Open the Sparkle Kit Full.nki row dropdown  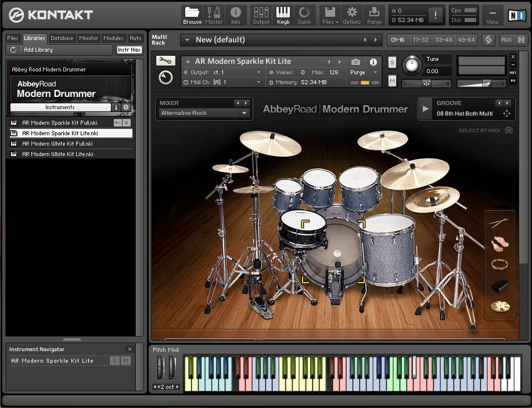(x=118, y=123)
